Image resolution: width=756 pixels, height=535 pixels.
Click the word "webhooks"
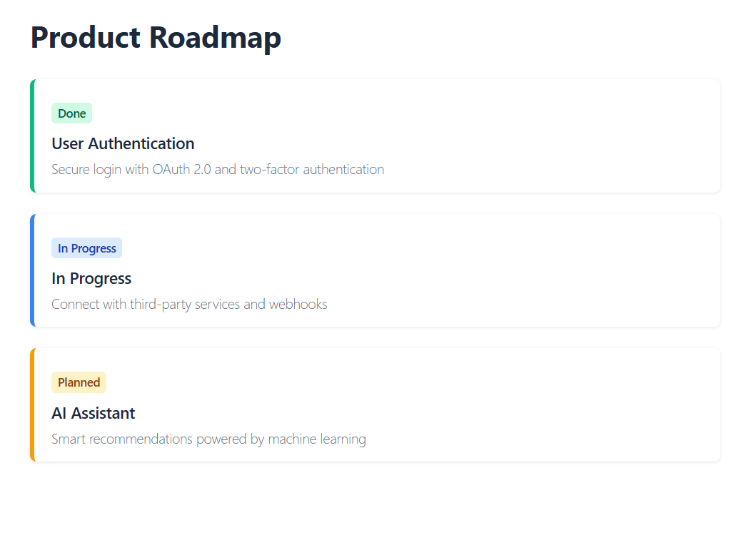(298, 305)
